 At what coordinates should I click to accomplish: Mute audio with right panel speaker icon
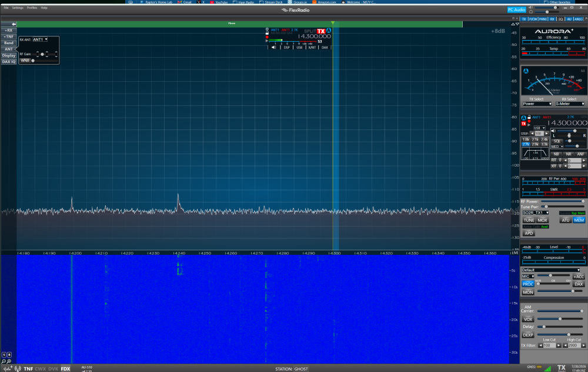click(x=553, y=131)
